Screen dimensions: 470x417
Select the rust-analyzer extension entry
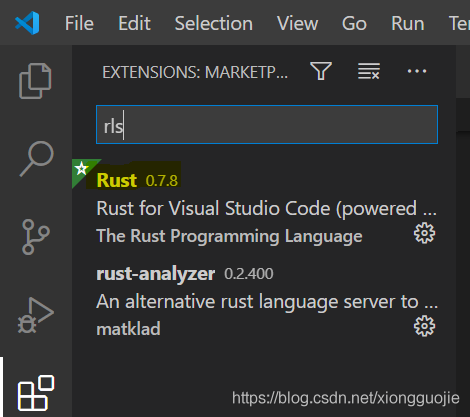264,300
